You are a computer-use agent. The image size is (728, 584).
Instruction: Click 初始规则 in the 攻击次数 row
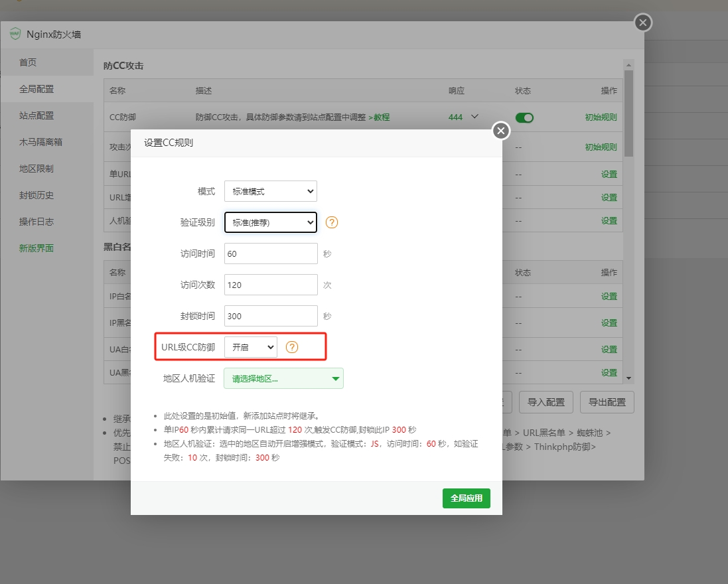point(601,147)
